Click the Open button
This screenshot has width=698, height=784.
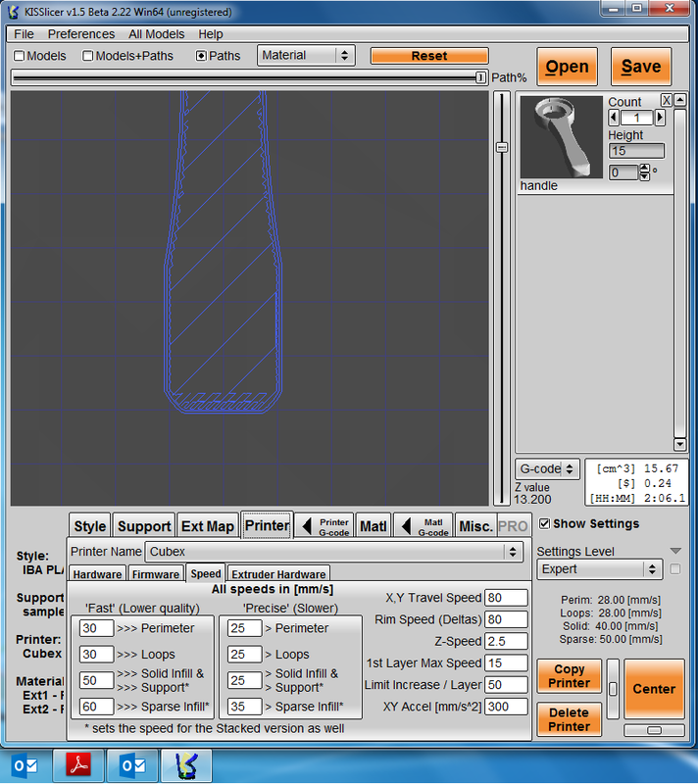click(x=567, y=67)
